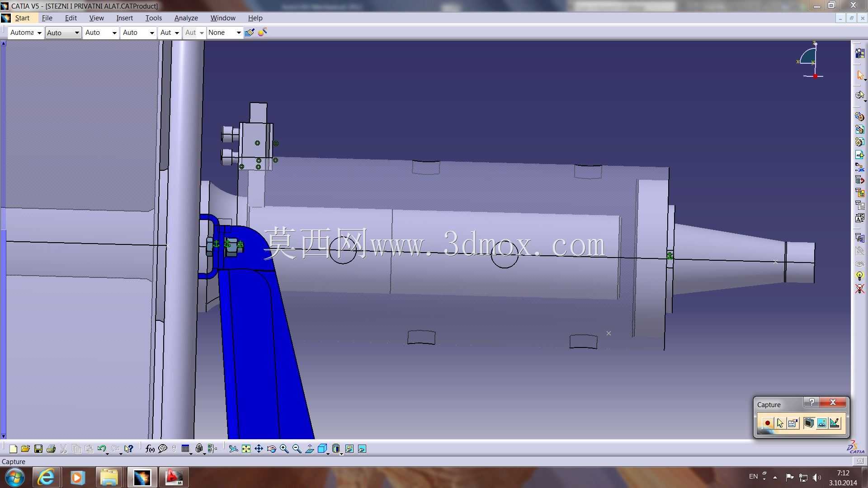Click the Shading view mode cylinder icon
Viewport: 868px width, 488px height.
point(335,449)
